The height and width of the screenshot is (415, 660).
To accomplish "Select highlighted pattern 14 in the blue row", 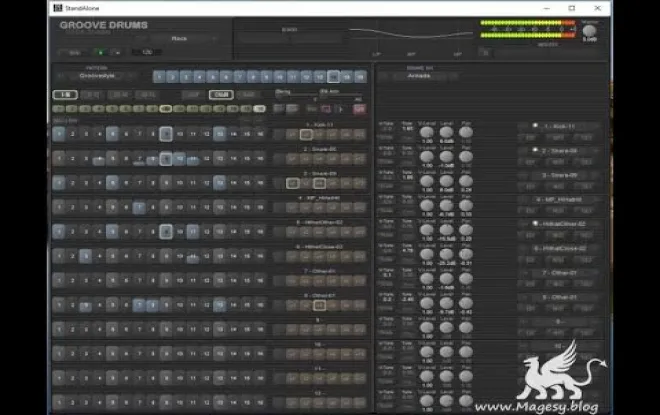I will (x=333, y=77).
